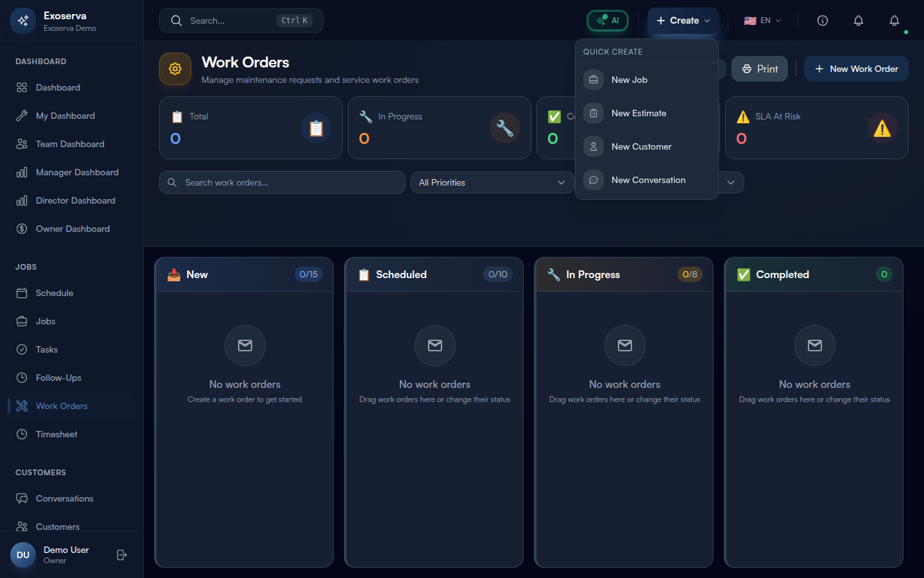Click the logout icon beside Demo User

(122, 555)
